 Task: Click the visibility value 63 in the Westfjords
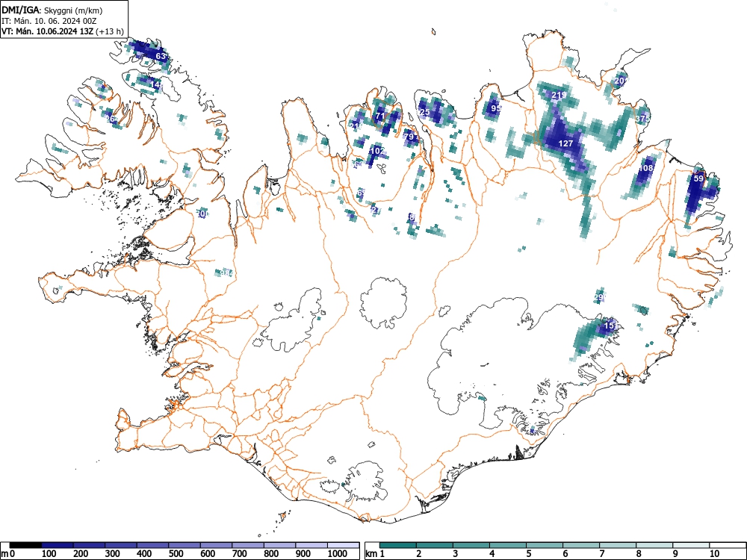pos(161,56)
